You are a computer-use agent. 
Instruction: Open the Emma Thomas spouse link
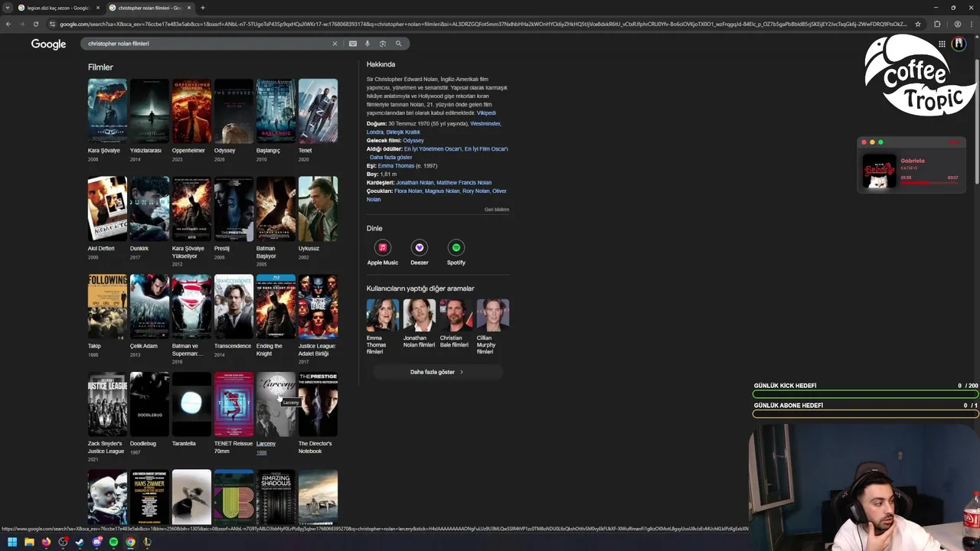396,165
